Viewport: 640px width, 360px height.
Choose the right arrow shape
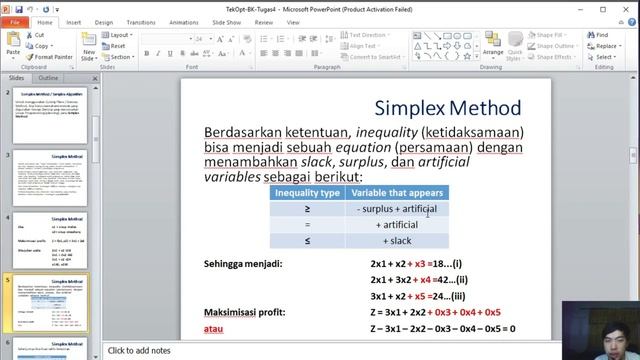(447, 46)
